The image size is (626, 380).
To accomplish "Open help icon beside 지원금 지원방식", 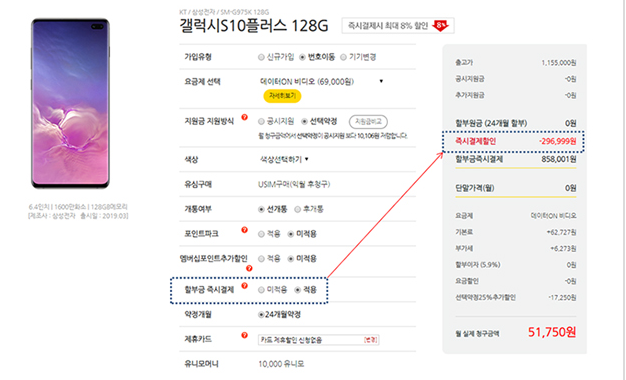I will point(244,117).
